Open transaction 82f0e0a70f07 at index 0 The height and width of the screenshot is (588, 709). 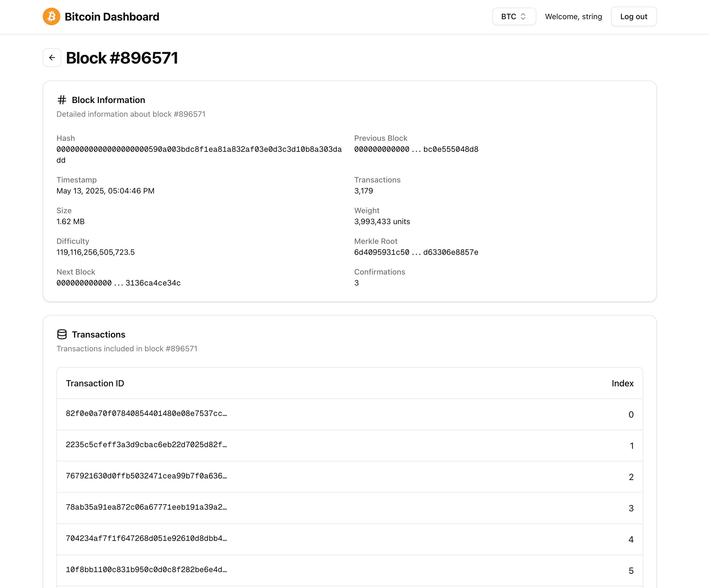pyautogui.click(x=146, y=413)
